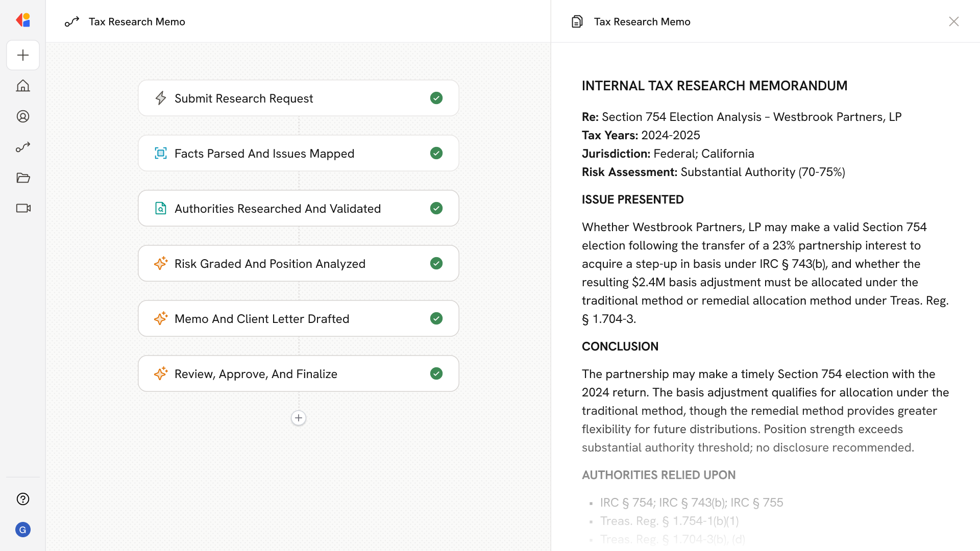Click the plus button in left sidebar
The width and height of the screenshot is (980, 551).
pyautogui.click(x=23, y=55)
